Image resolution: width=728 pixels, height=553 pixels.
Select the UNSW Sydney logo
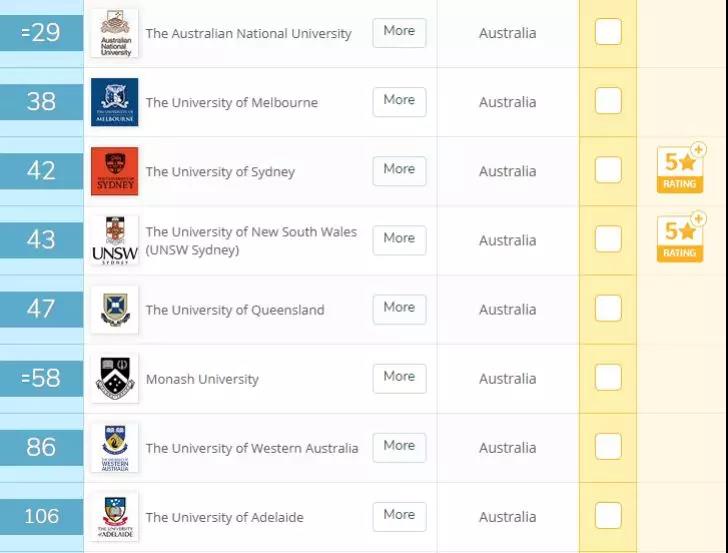[115, 241]
